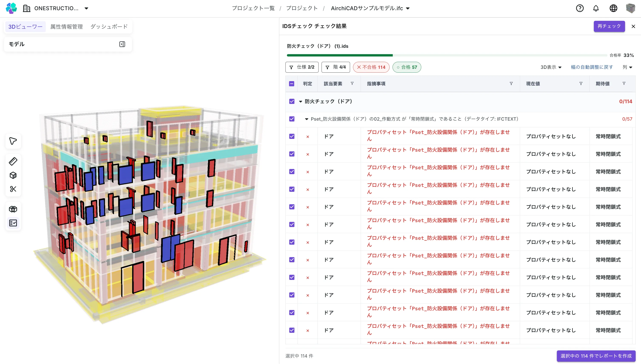Open the IDS checklist tool
This screenshot has width=641, height=364.
(13, 223)
